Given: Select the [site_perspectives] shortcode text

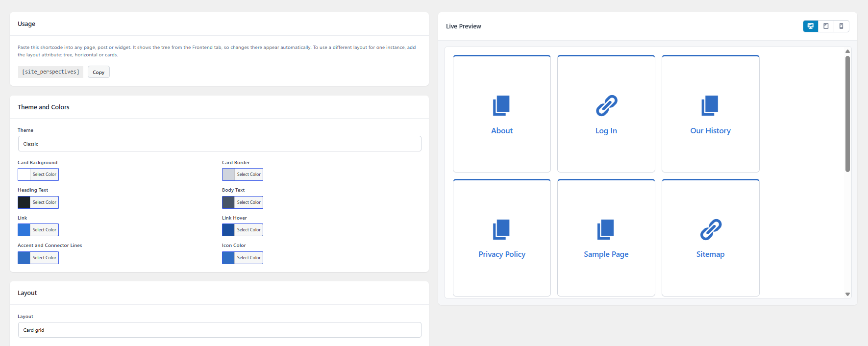Looking at the screenshot, I should click(50, 72).
